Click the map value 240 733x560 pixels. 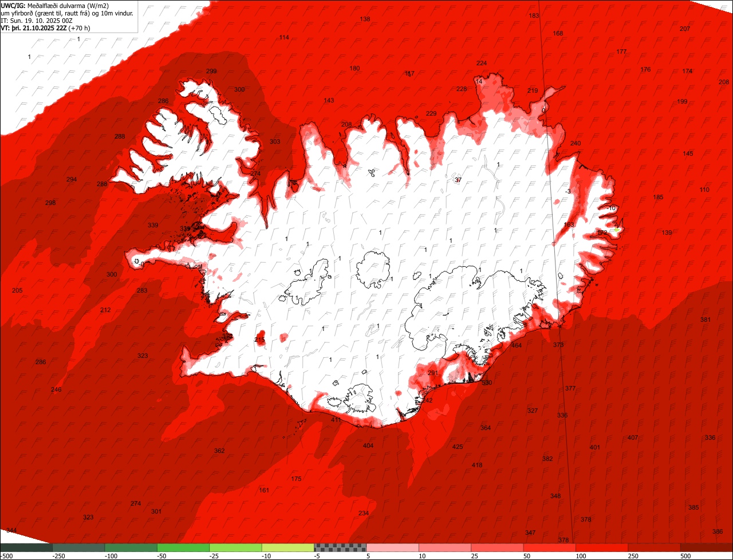click(576, 143)
